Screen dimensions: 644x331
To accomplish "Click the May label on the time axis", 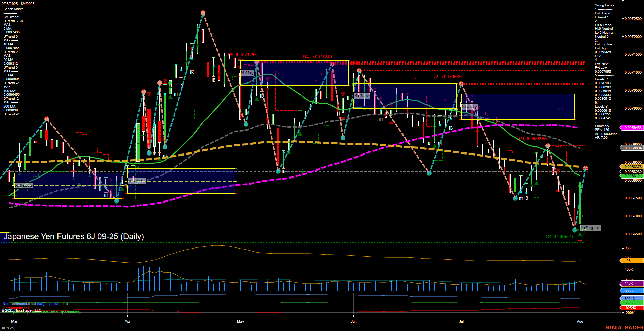I will [240, 321].
